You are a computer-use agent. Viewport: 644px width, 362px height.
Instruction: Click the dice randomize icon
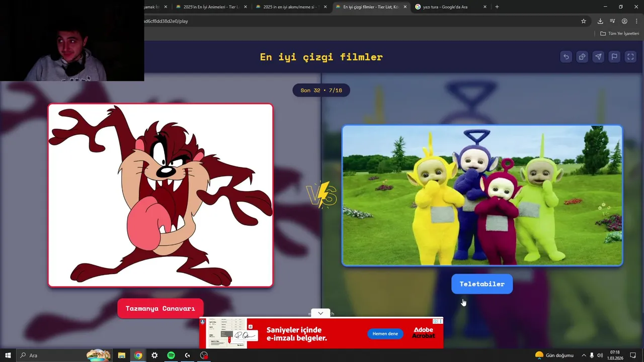(x=582, y=57)
